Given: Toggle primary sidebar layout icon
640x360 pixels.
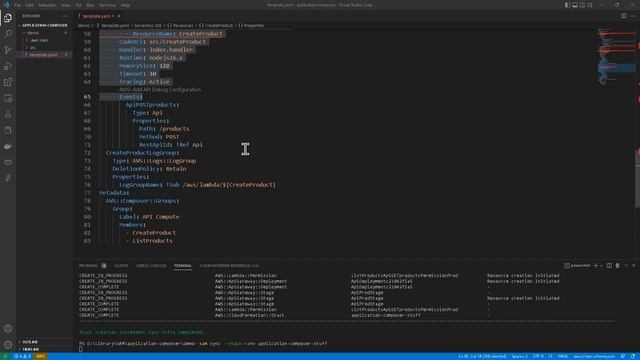Looking at the screenshot, I should [567, 5].
